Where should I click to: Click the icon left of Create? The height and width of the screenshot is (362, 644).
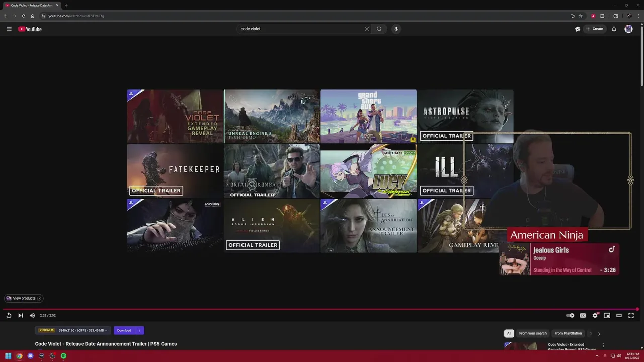click(578, 29)
